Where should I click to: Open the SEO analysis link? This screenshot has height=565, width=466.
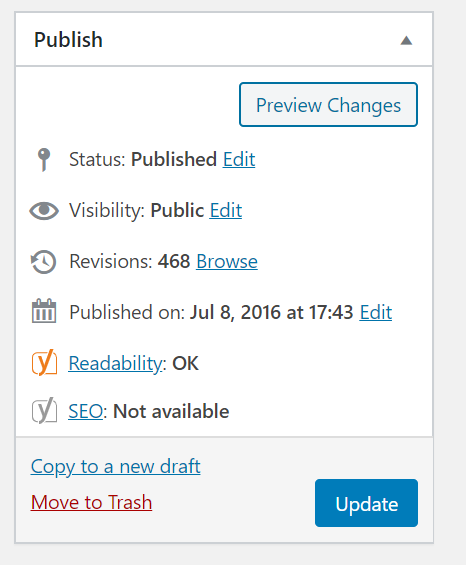coord(86,411)
